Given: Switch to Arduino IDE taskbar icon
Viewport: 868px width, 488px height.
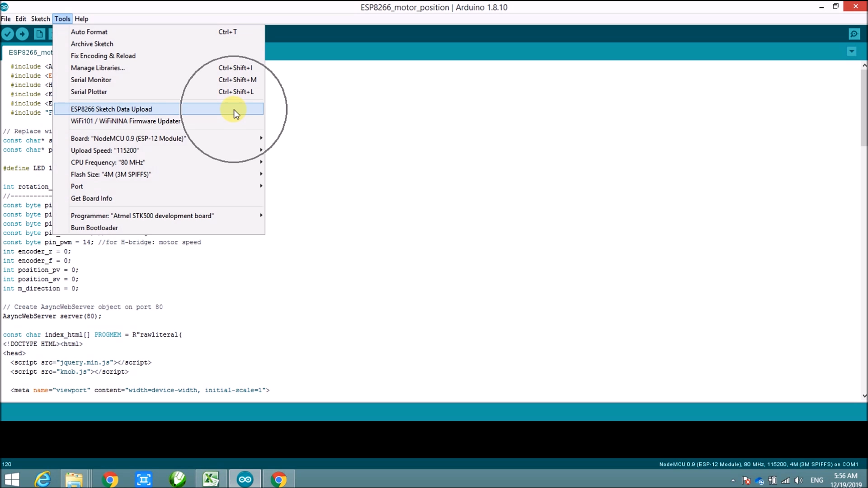Looking at the screenshot, I should coord(245,479).
